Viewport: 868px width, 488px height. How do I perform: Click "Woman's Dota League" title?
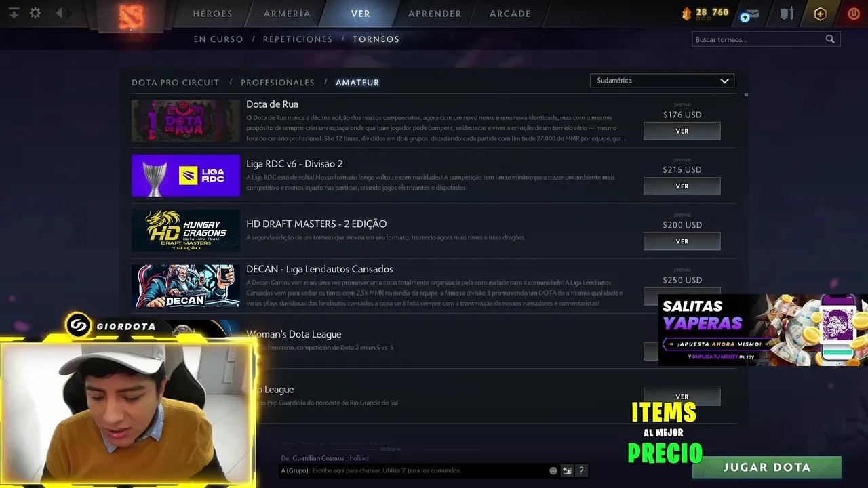(294, 334)
